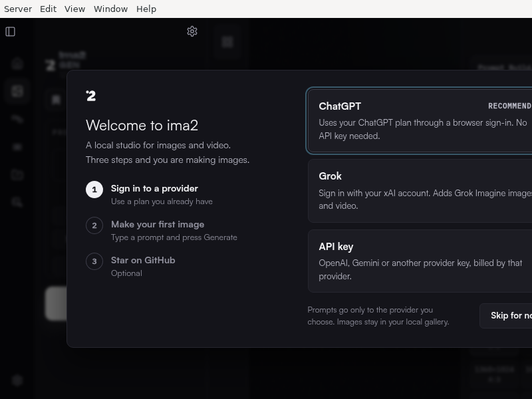Choose the Grok provider card
The image size is (532, 399).
tap(420, 191)
